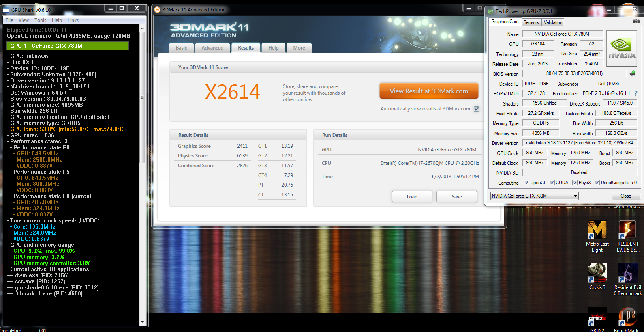Click the BIOS export chip icon in GPU-Z
Viewport: 644px width, 332px height.
tap(633, 73)
